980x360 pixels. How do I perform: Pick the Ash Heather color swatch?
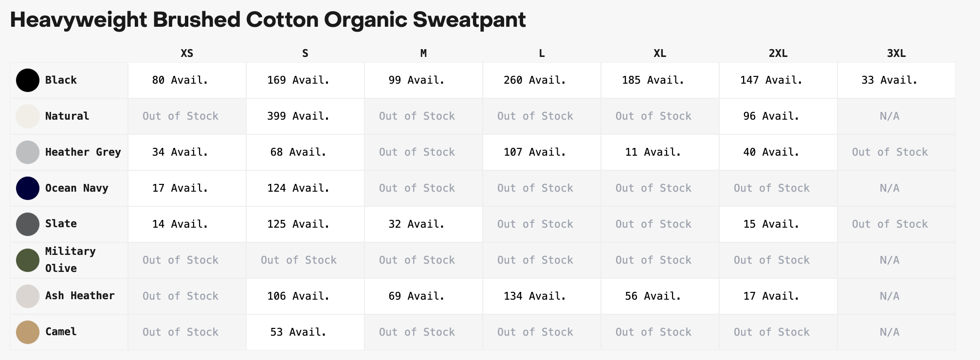click(x=28, y=296)
